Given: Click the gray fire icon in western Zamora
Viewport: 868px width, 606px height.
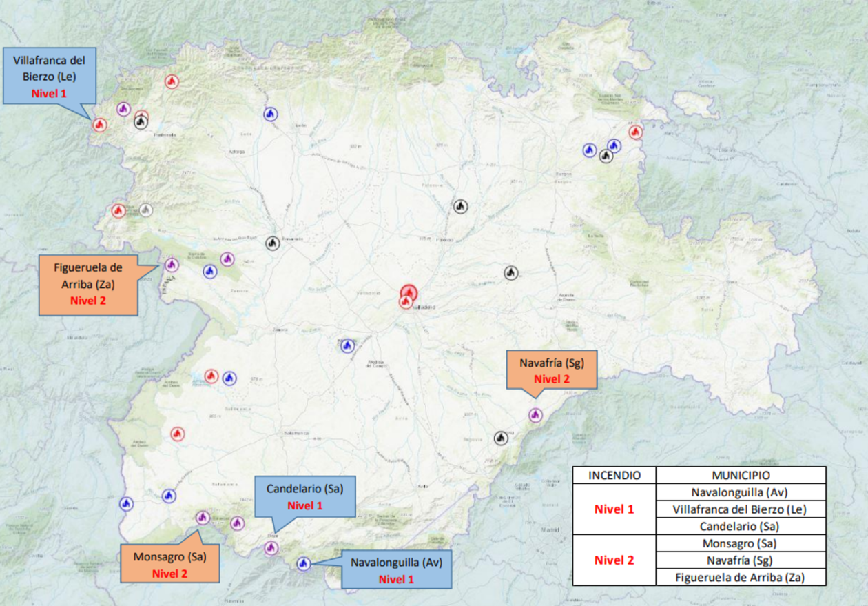Looking at the screenshot, I should 145,210.
